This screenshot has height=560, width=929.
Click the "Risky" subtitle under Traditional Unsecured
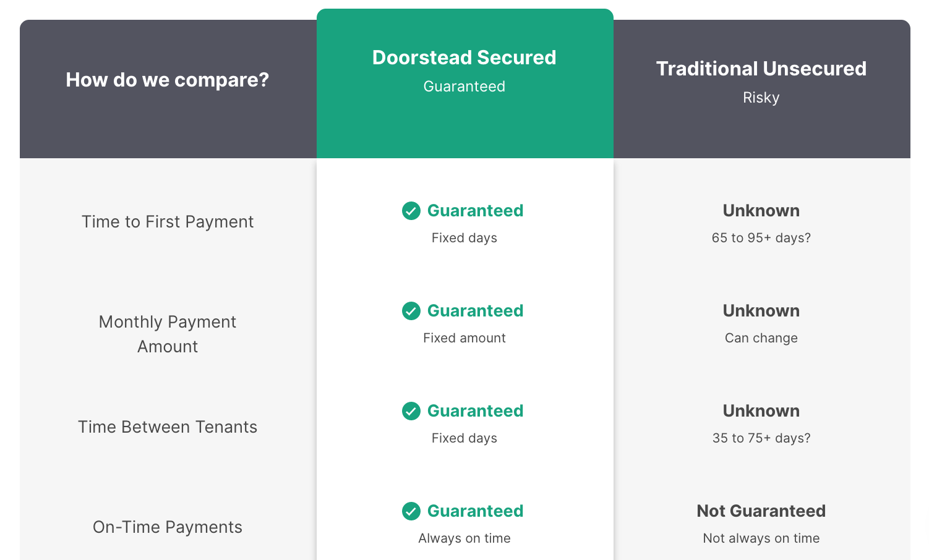(x=761, y=98)
